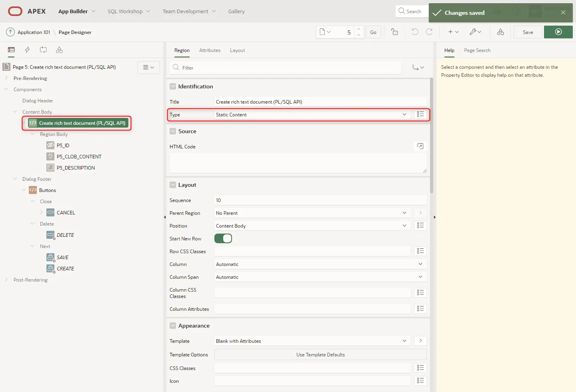
Task: Switch to the Attributes tab
Action: [210, 50]
